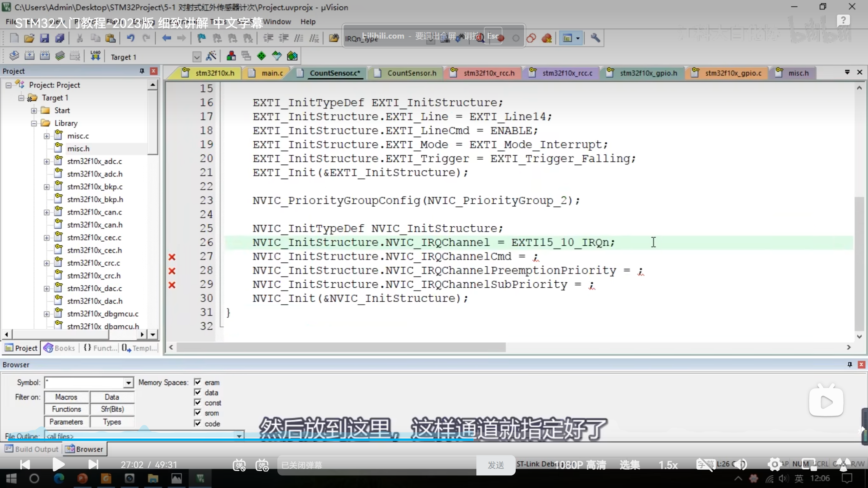Click the Macros filter button

point(66,397)
